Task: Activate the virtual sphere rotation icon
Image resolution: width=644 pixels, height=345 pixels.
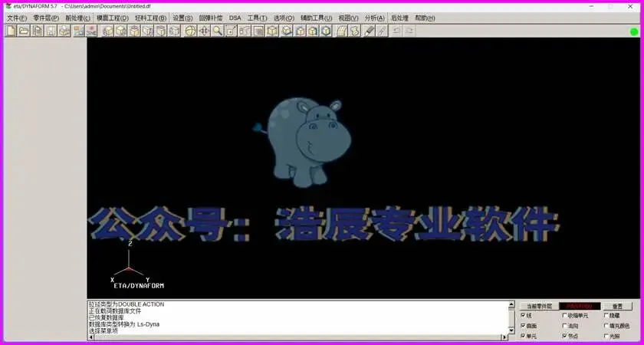Action: pyautogui.click(x=190, y=31)
